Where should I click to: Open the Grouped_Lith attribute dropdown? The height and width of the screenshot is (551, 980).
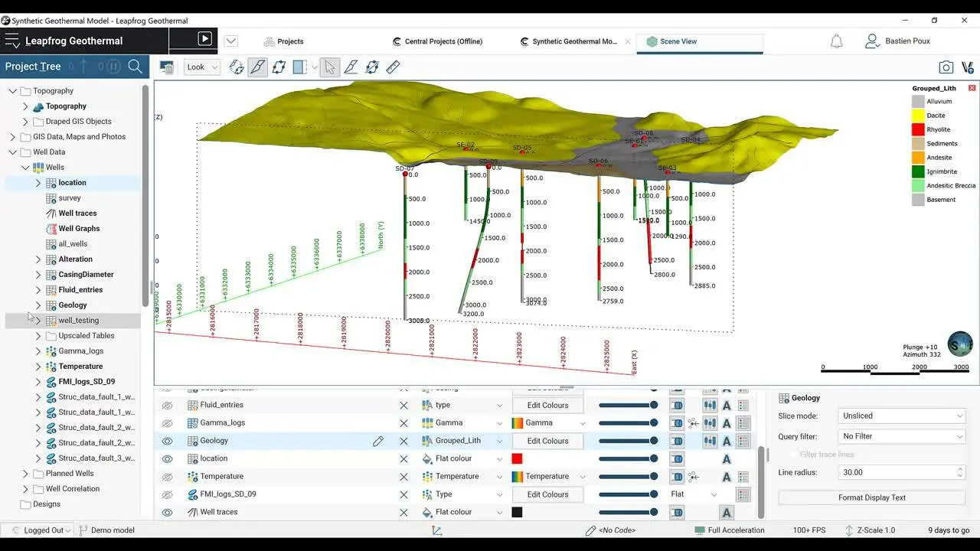coord(462,441)
